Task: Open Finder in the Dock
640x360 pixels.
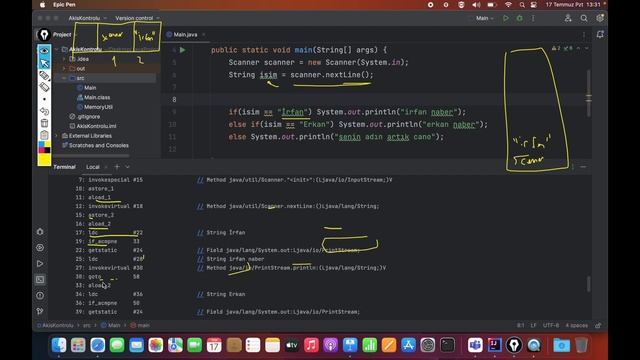Action: pos(59,345)
